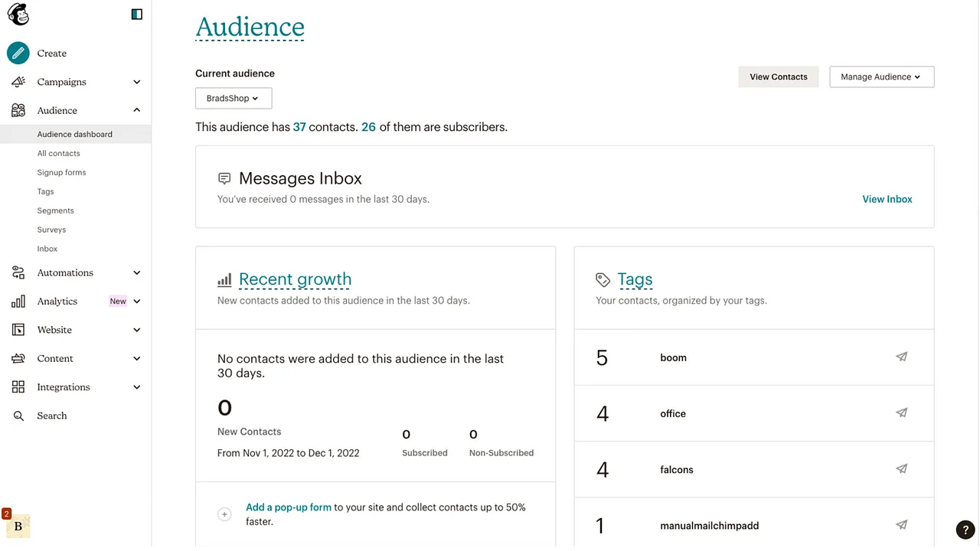The height and width of the screenshot is (551, 980).
Task: Click send icon next to falcons tag
Action: click(x=901, y=469)
